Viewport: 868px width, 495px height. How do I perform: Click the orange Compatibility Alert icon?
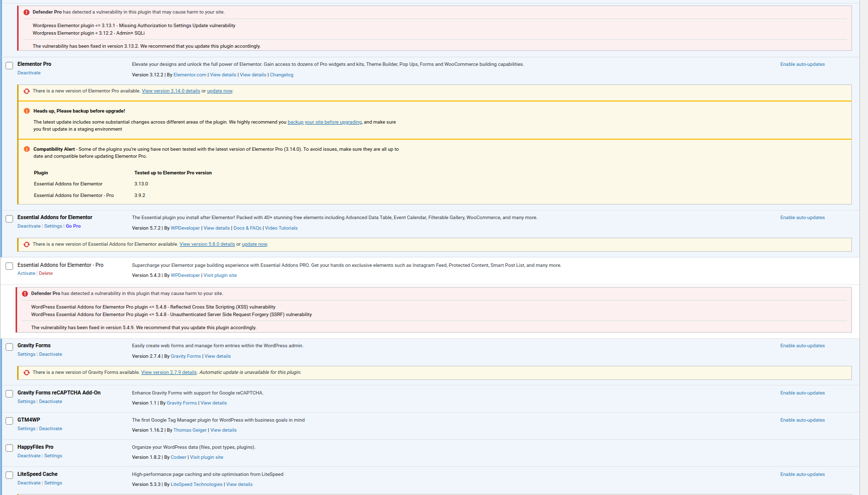[x=27, y=149]
